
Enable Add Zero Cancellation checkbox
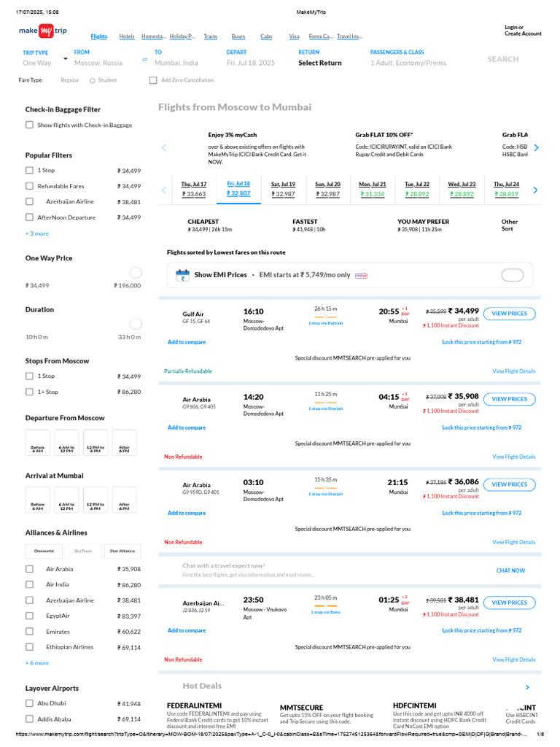[x=153, y=80]
